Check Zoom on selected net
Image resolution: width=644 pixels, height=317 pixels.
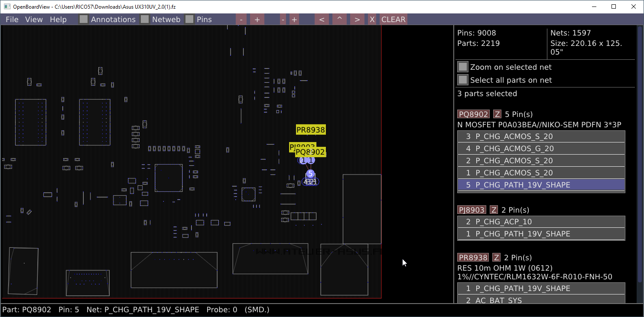click(463, 67)
